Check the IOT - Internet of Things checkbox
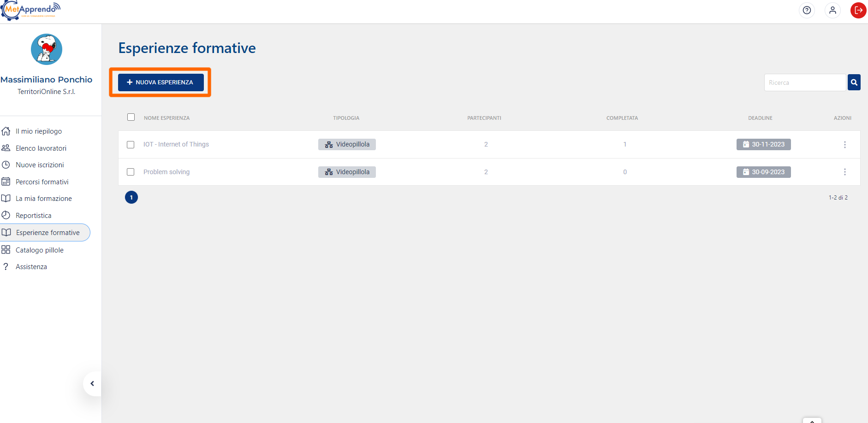The image size is (868, 423). click(131, 145)
